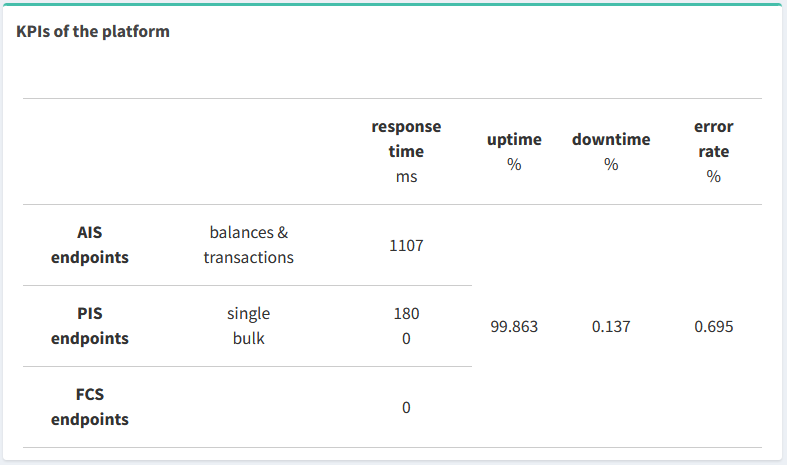Click the % unit under error rate
Viewport: 787px width, 465px height.
(x=713, y=176)
